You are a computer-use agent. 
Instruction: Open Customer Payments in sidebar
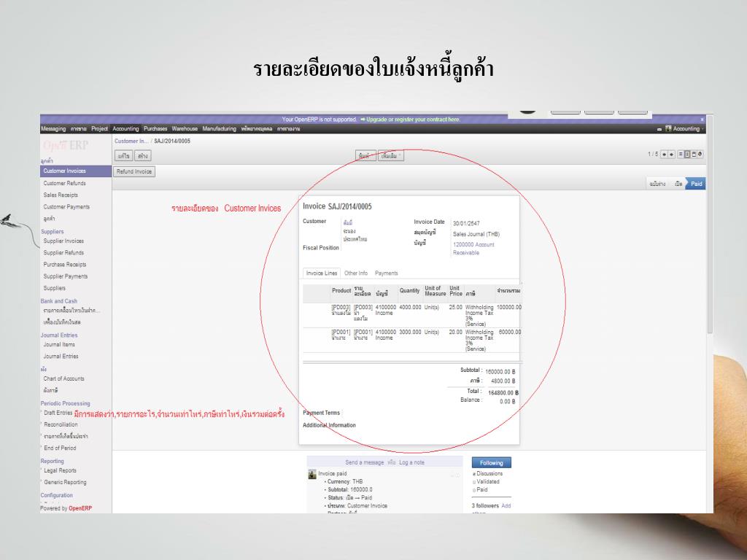coord(66,207)
